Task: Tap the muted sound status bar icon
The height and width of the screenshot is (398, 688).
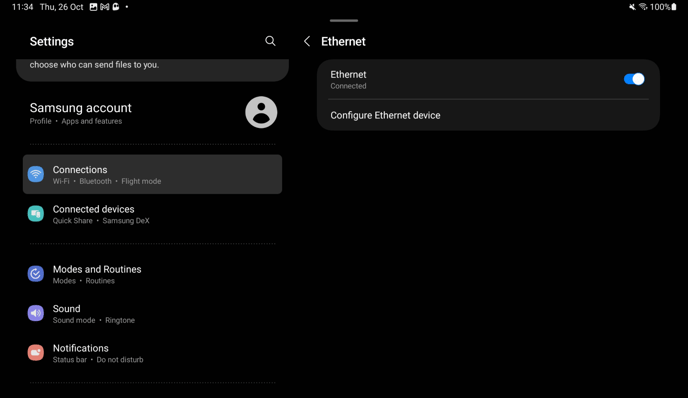Action: coord(632,7)
